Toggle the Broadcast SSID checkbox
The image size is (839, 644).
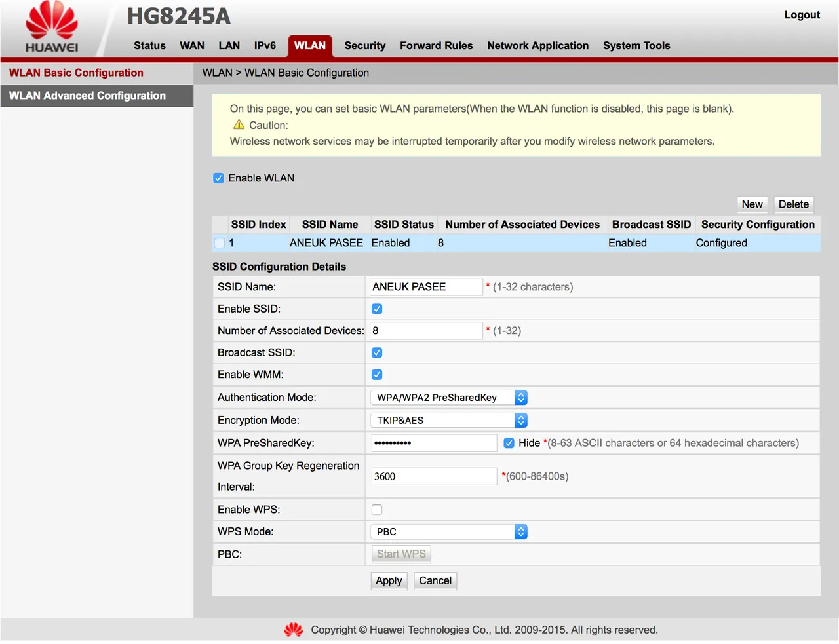point(377,352)
